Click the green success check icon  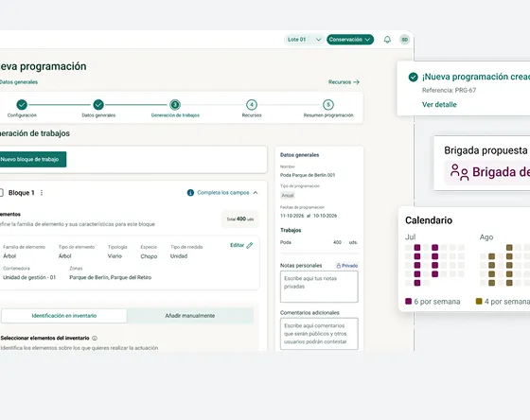pos(413,77)
